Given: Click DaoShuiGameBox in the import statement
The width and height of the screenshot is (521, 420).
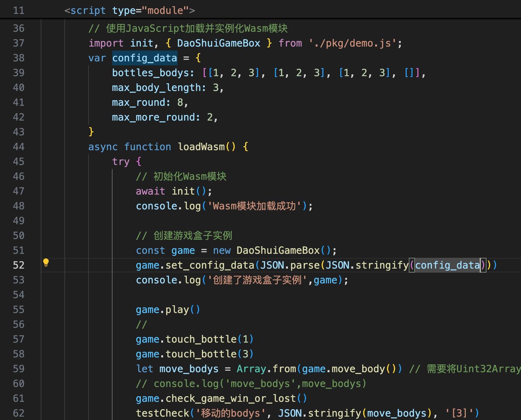Looking at the screenshot, I should (x=218, y=43).
